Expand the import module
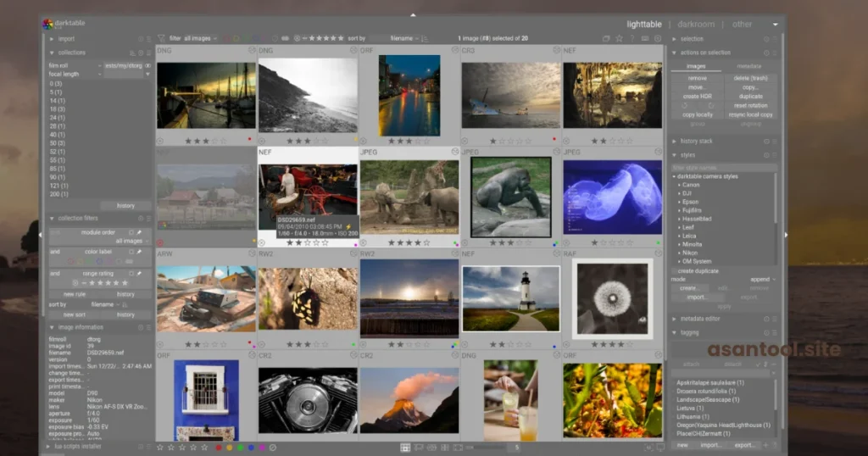 pos(52,39)
